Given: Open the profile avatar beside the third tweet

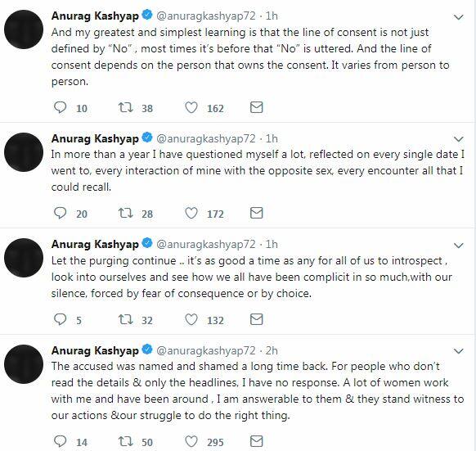Looking at the screenshot, I should [24, 258].
